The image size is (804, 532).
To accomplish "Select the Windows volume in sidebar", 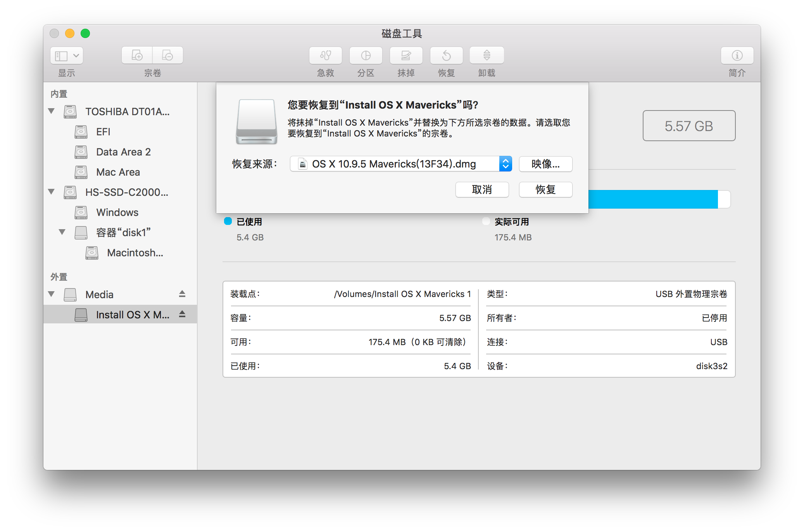I will click(117, 212).
